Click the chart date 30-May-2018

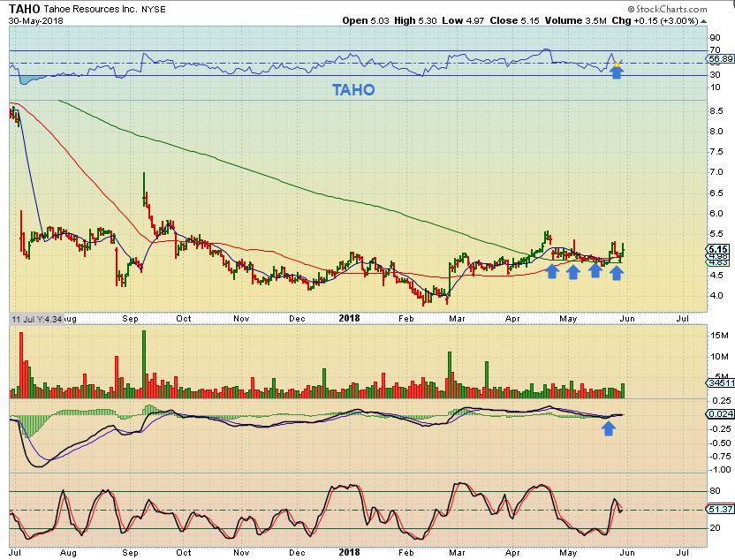click(35, 21)
